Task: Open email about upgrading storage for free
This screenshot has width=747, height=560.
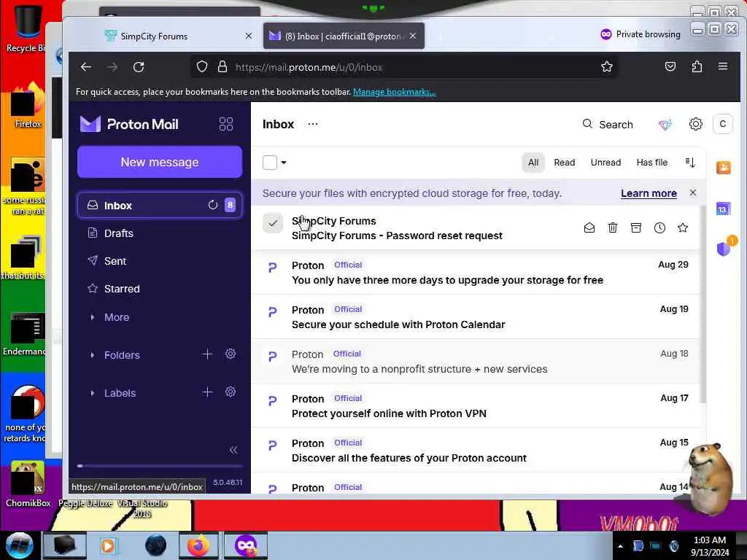Action: 476,273
